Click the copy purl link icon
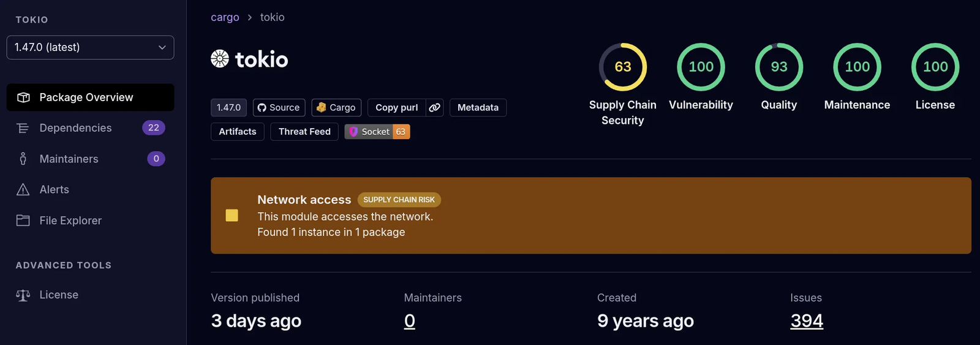This screenshot has height=345, width=980. tap(434, 107)
